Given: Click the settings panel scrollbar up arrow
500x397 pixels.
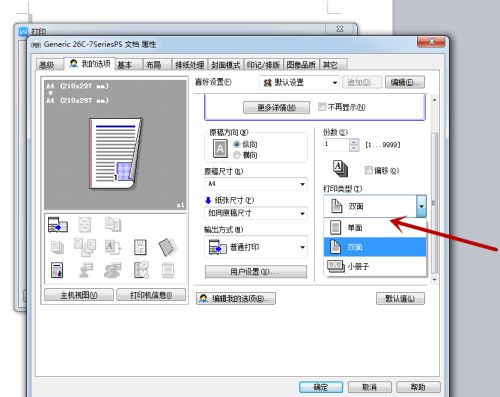Looking at the screenshot, I should [x=434, y=100].
